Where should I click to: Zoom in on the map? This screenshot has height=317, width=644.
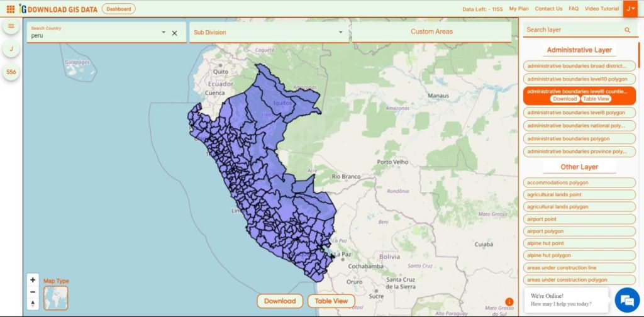(33, 280)
